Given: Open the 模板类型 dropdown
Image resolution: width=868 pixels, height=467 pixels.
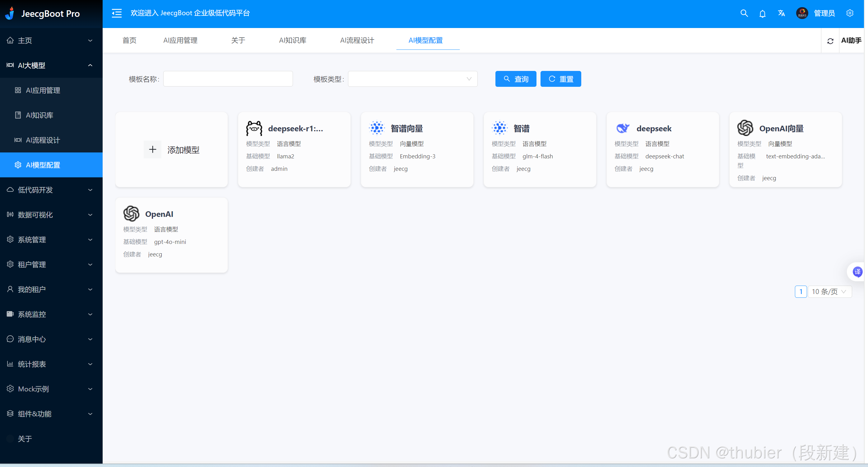Looking at the screenshot, I should [x=412, y=79].
